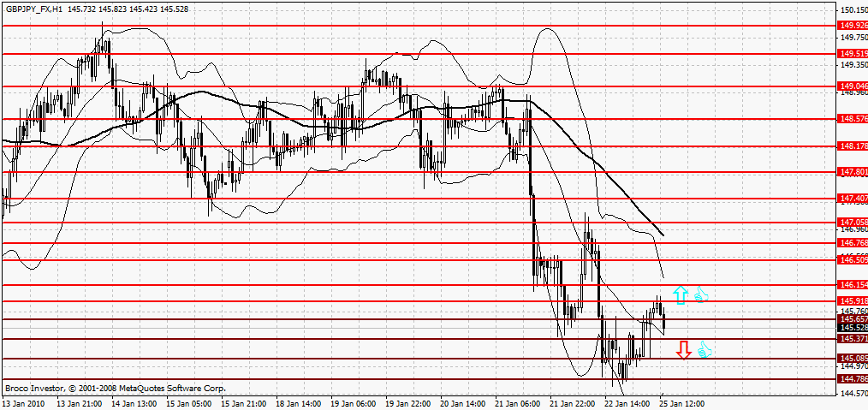Select the 147.058 red price label
Screen dimensions: 868x410
point(853,223)
